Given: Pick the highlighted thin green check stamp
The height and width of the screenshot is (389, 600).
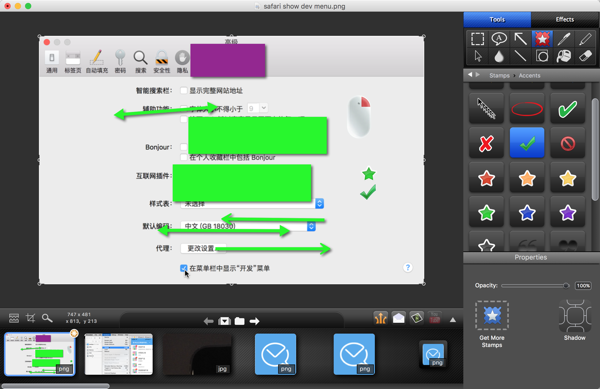Looking at the screenshot, I should (527, 143).
